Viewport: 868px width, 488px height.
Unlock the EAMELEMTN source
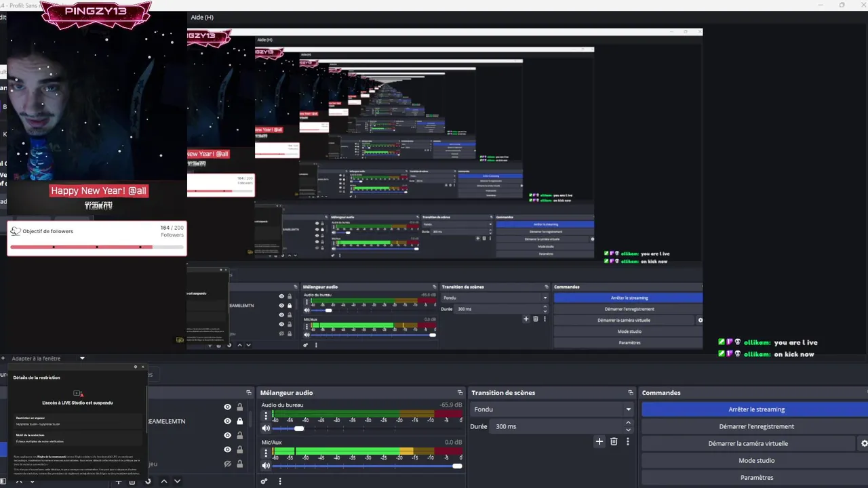pyautogui.click(x=239, y=421)
